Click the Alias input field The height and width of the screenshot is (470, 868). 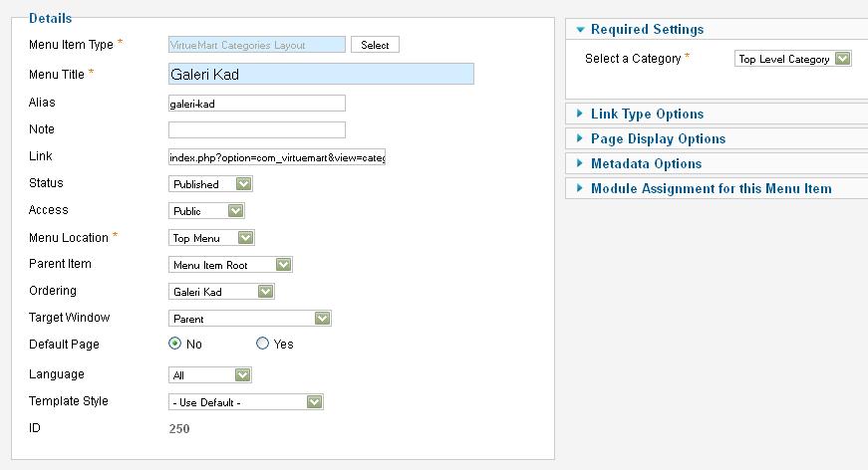click(x=257, y=104)
